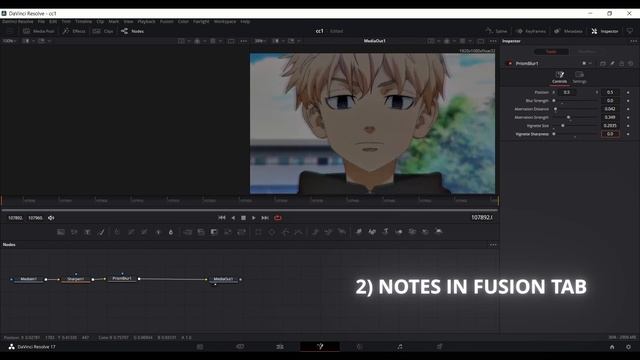Switch to inspector Modifiers tab
640x360 pixels.
tap(587, 51)
